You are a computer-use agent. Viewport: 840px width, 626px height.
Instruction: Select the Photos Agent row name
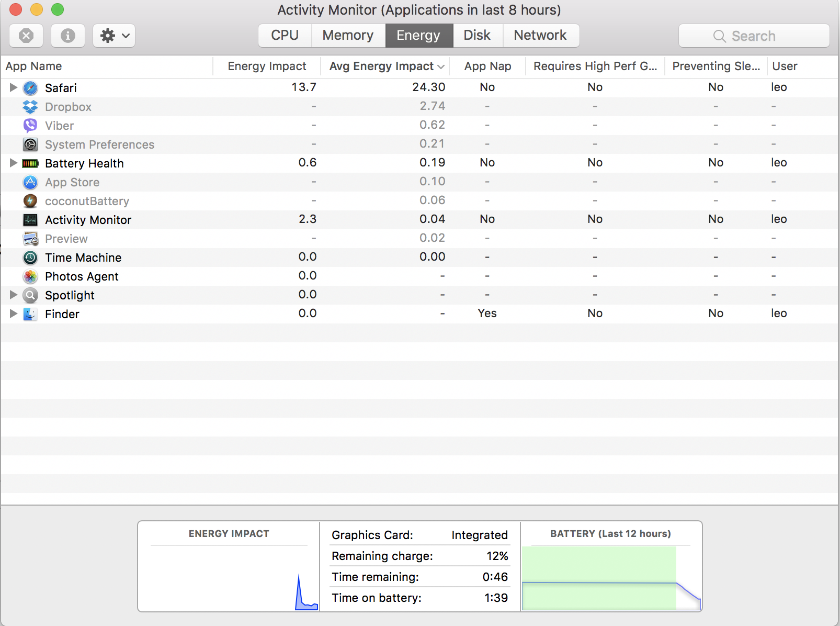click(82, 276)
